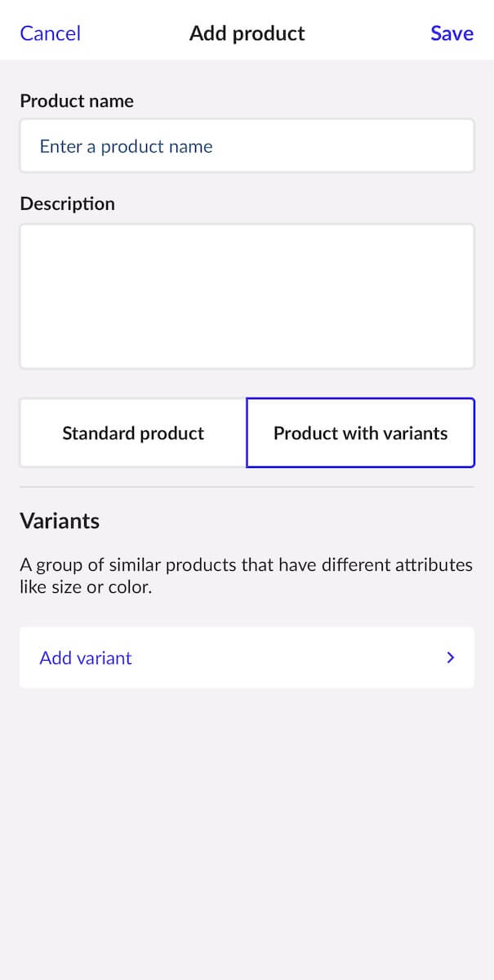Image resolution: width=494 pixels, height=980 pixels.
Task: Tap the Add variant label
Action: [85, 657]
